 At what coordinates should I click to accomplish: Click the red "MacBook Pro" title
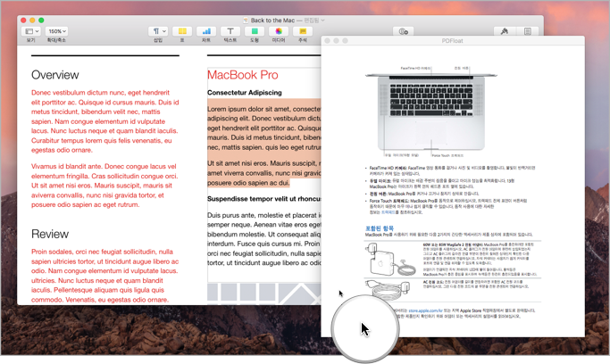click(x=242, y=75)
